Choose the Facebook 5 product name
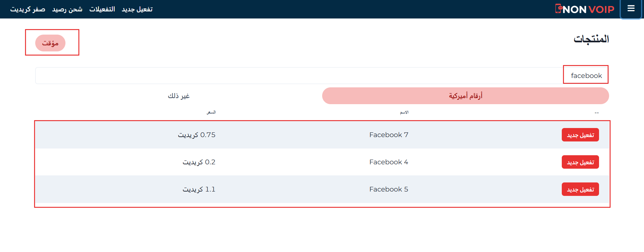 [x=389, y=189]
